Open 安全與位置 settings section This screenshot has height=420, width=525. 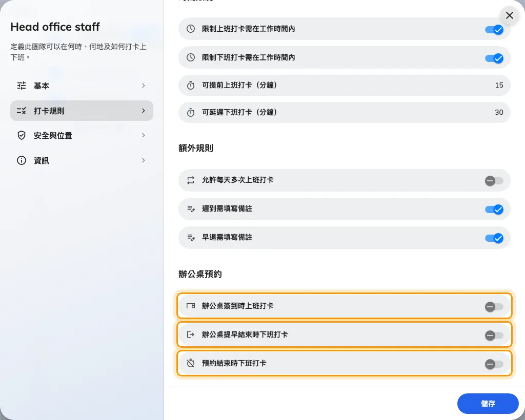[82, 135]
